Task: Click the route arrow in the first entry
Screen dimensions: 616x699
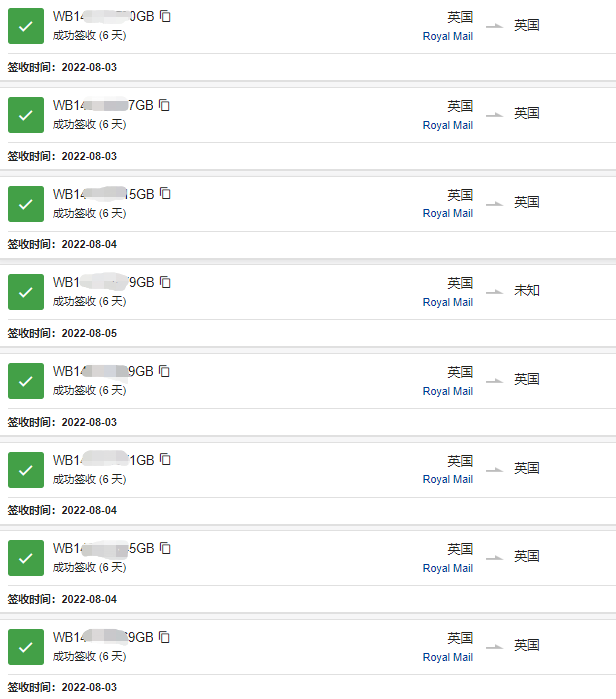Action: (x=493, y=27)
